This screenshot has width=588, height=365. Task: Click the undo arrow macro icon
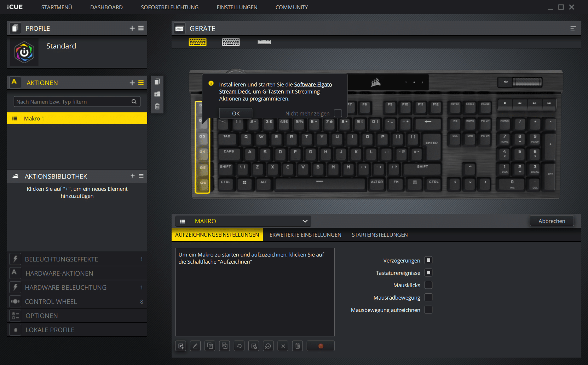(239, 346)
